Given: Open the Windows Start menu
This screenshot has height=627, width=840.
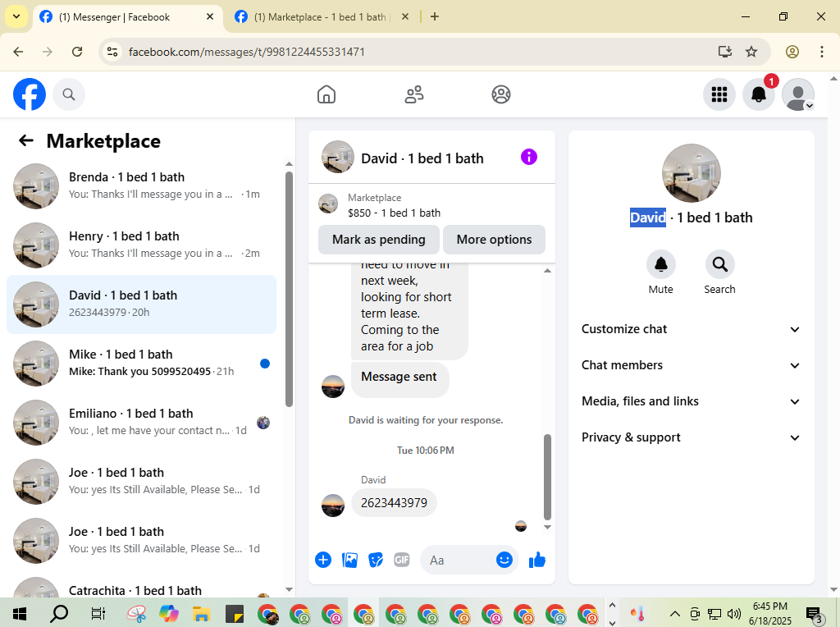Looking at the screenshot, I should (20, 613).
